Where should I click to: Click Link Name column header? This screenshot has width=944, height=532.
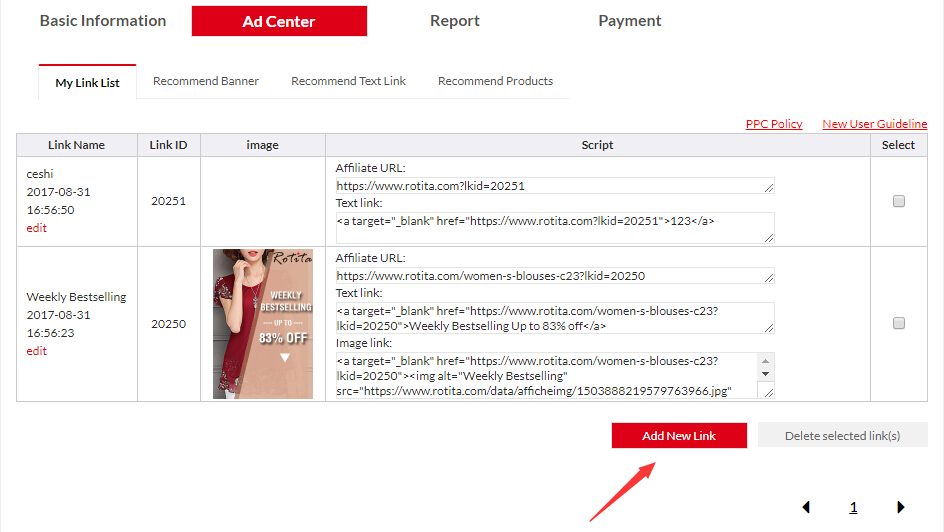[76, 145]
